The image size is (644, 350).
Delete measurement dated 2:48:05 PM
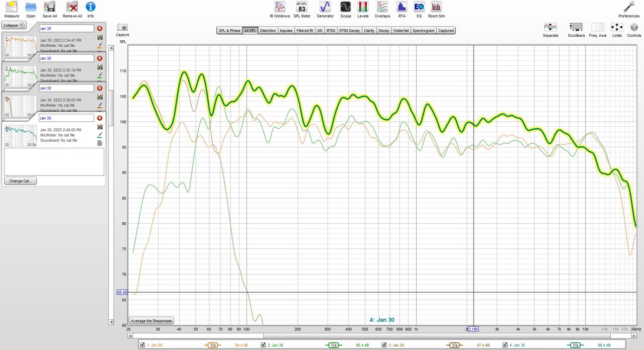click(100, 118)
